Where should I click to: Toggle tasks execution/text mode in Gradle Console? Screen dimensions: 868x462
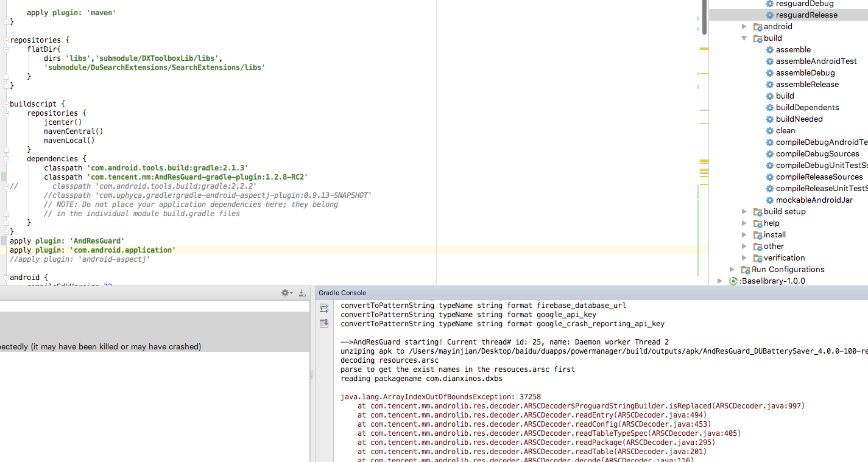(323, 308)
